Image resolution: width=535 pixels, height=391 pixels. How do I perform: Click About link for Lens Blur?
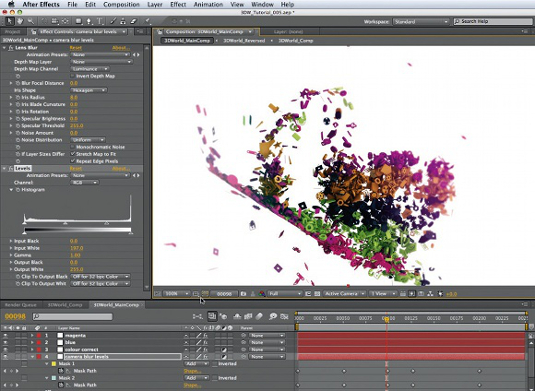[121, 48]
